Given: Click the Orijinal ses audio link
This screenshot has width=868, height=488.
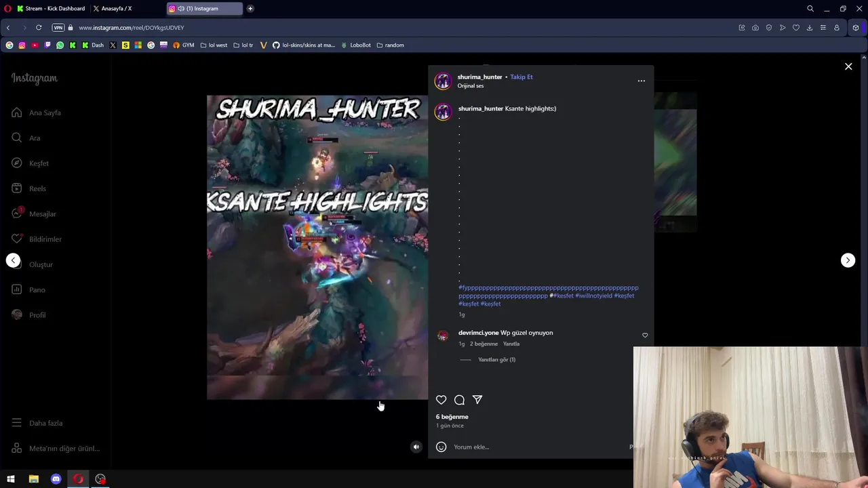Looking at the screenshot, I should 471,86.
